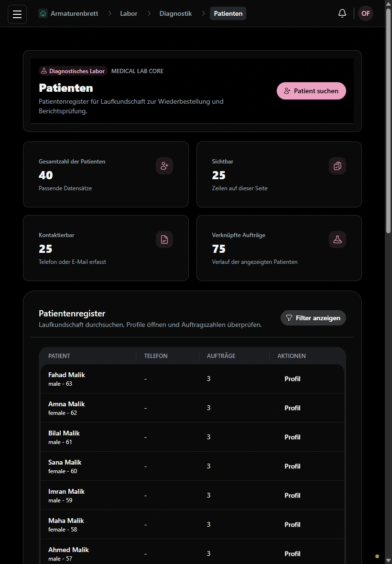
Task: Click the add-patient icon in Gesamtzahl card
Action: click(x=164, y=166)
